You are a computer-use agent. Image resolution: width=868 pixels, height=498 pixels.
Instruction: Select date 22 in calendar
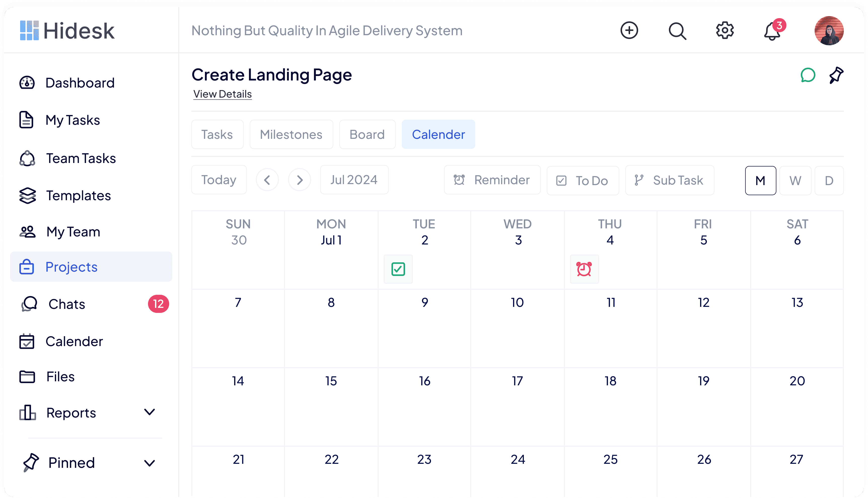[331, 472]
